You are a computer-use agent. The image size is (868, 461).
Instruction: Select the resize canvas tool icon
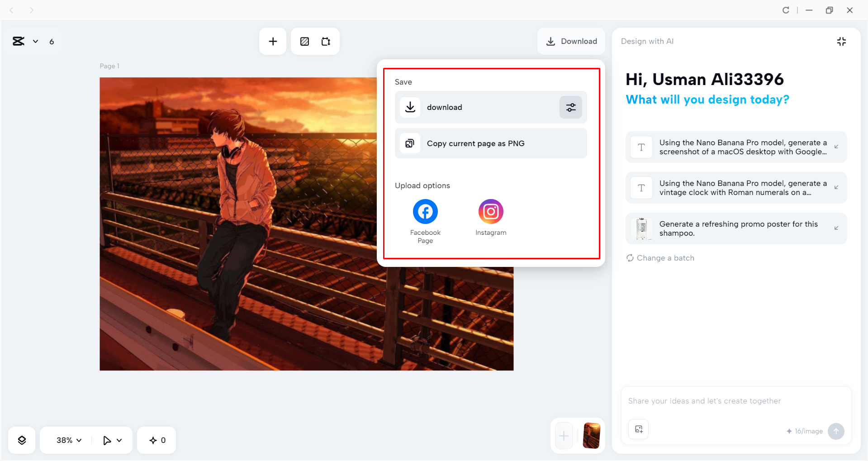(x=326, y=42)
